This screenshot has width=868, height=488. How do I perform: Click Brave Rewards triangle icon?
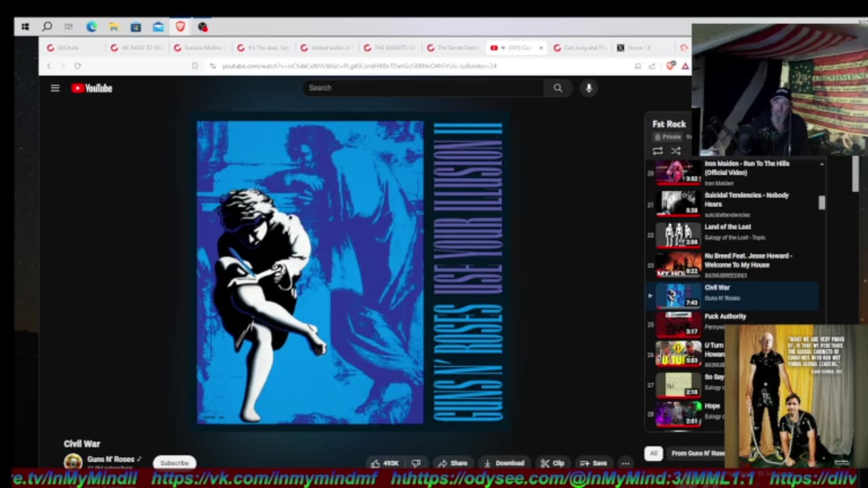pos(685,66)
